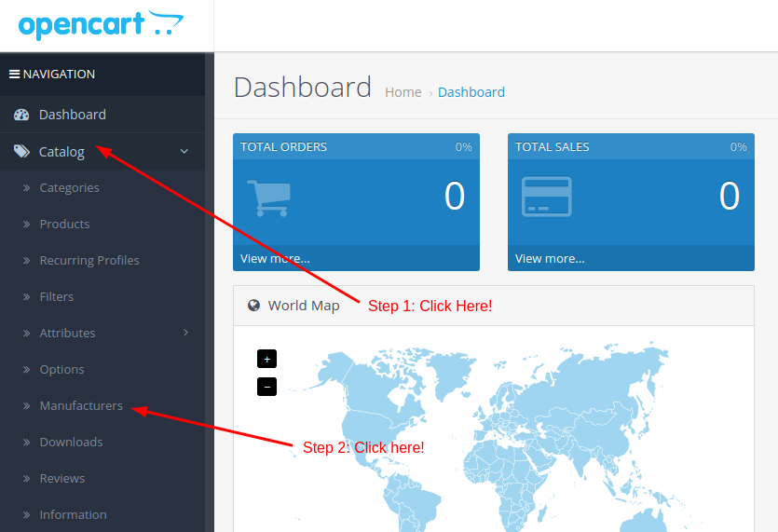Image resolution: width=778 pixels, height=532 pixels.
Task: Go to Categories
Action: click(x=70, y=187)
